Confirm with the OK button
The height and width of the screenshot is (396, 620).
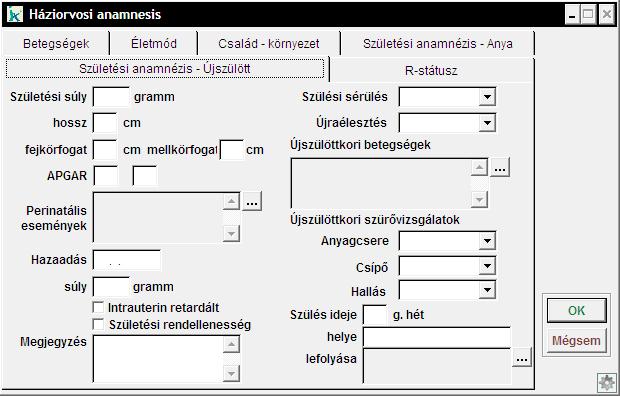point(577,311)
